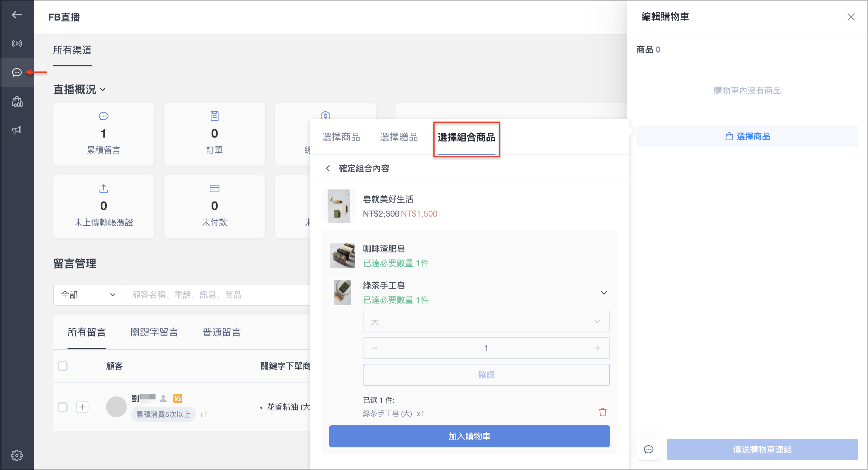Click the 皂就美好生活 bundle thumbnail

339,206
